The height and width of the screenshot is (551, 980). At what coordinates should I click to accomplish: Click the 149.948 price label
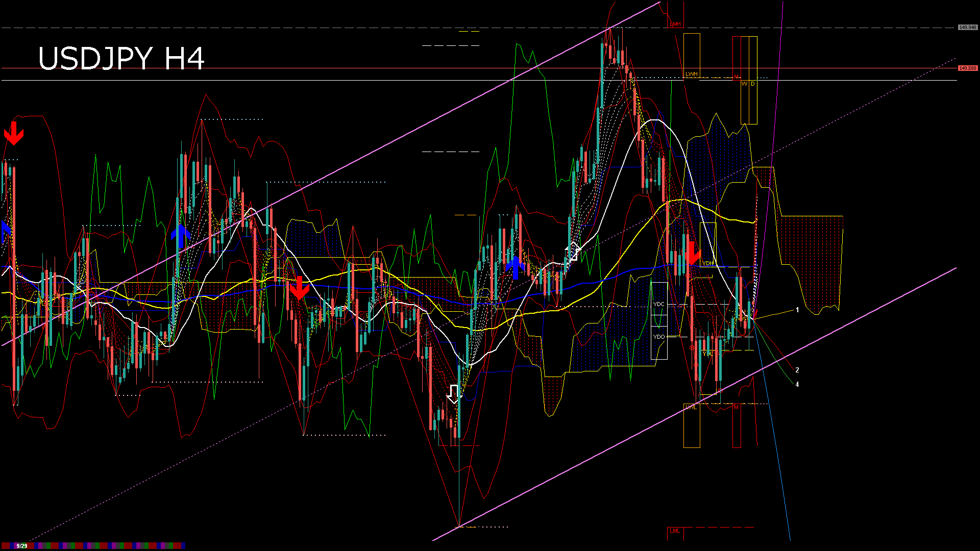(967, 28)
